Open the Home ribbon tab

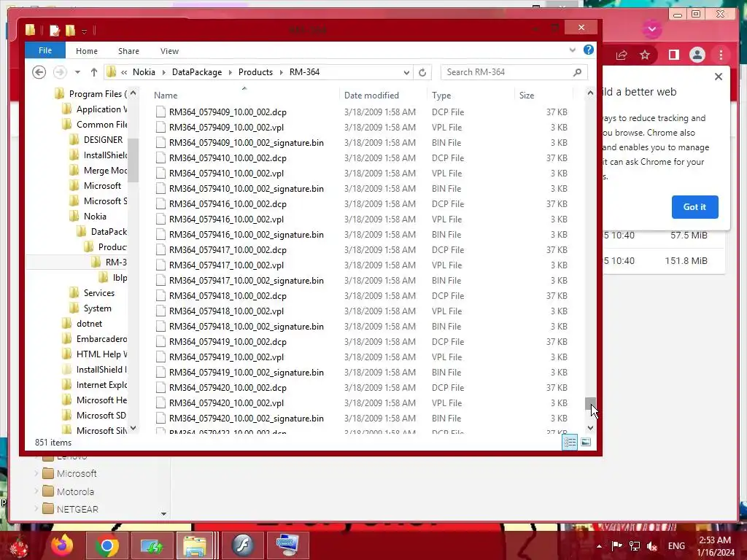[87, 51]
